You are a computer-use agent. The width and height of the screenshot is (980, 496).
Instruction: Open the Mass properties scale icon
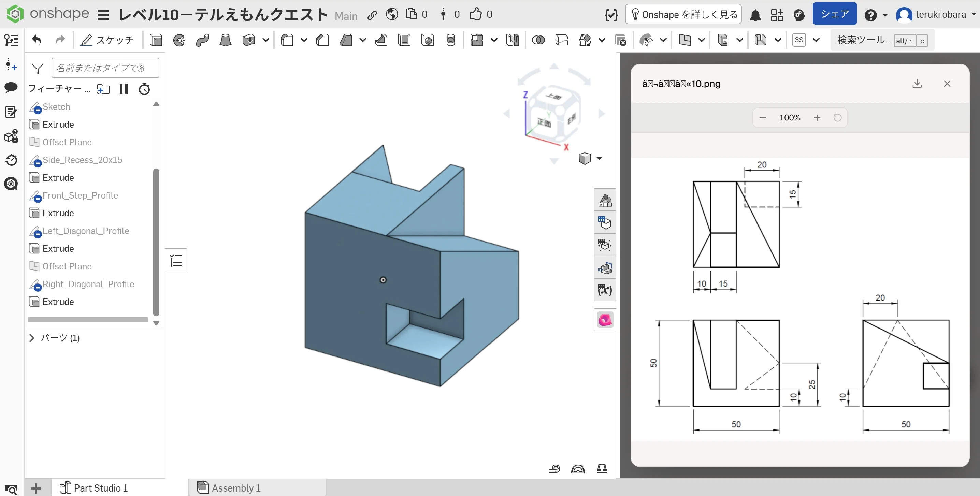tap(602, 469)
